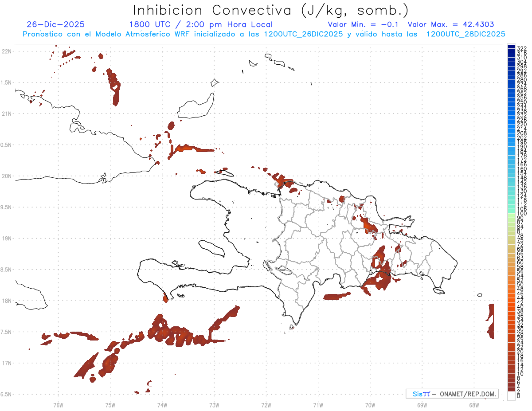Click the 75W longitude label
Viewport: 532px width, 411px height.
click(x=110, y=405)
